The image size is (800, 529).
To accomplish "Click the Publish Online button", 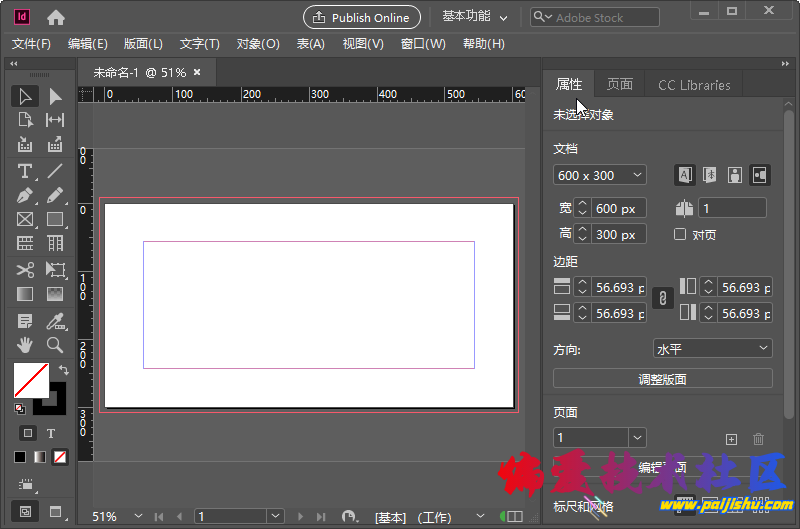I will 361,17.
